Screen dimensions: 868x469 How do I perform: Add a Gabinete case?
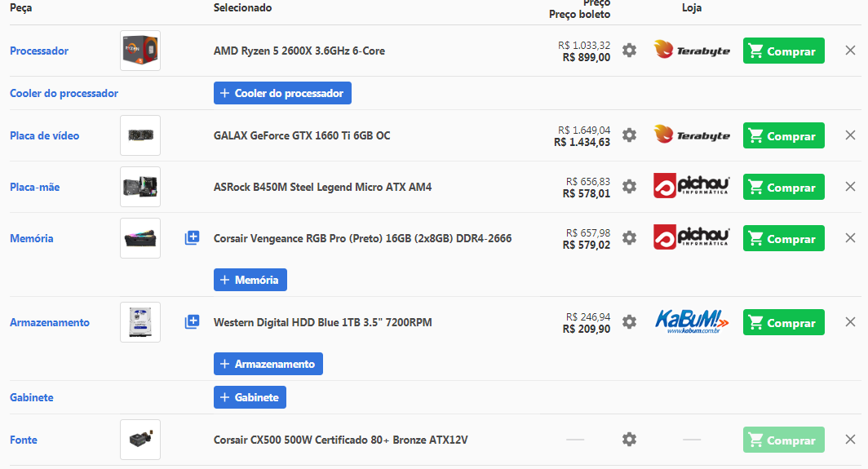pyautogui.click(x=250, y=397)
